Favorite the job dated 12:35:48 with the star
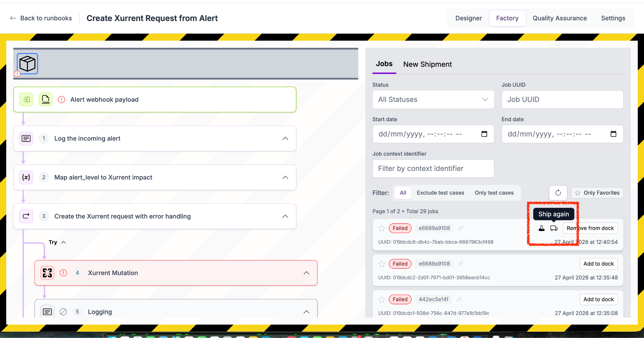644x338 pixels. (382, 264)
